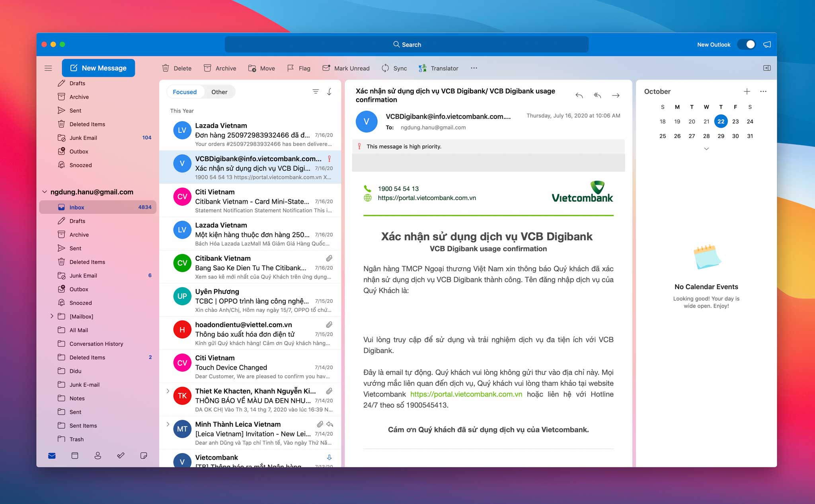Screen dimensions: 815x504
Task: Open Citibank Vietnam Bang Sao Ke email
Action: click(250, 267)
